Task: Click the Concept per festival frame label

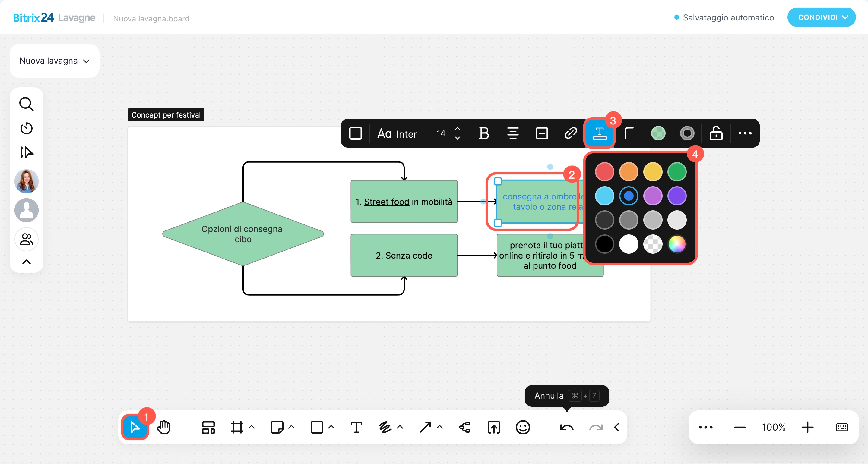Action: tap(166, 115)
